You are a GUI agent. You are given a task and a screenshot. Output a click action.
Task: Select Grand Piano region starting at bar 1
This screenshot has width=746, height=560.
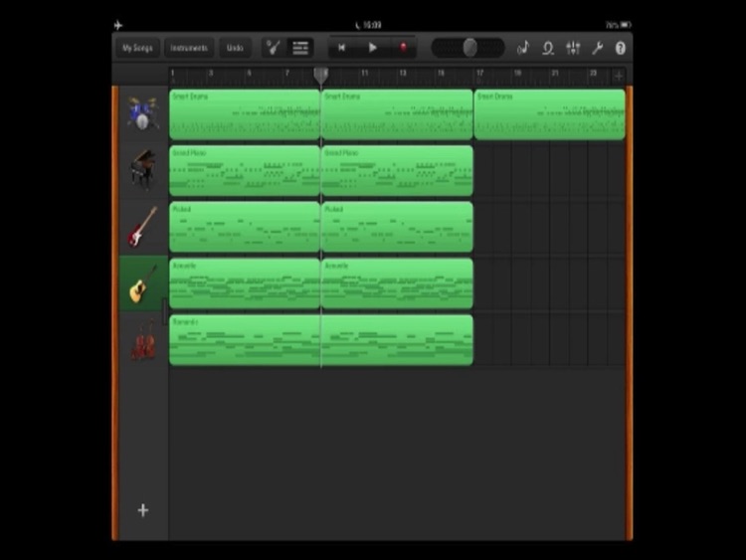point(245,171)
